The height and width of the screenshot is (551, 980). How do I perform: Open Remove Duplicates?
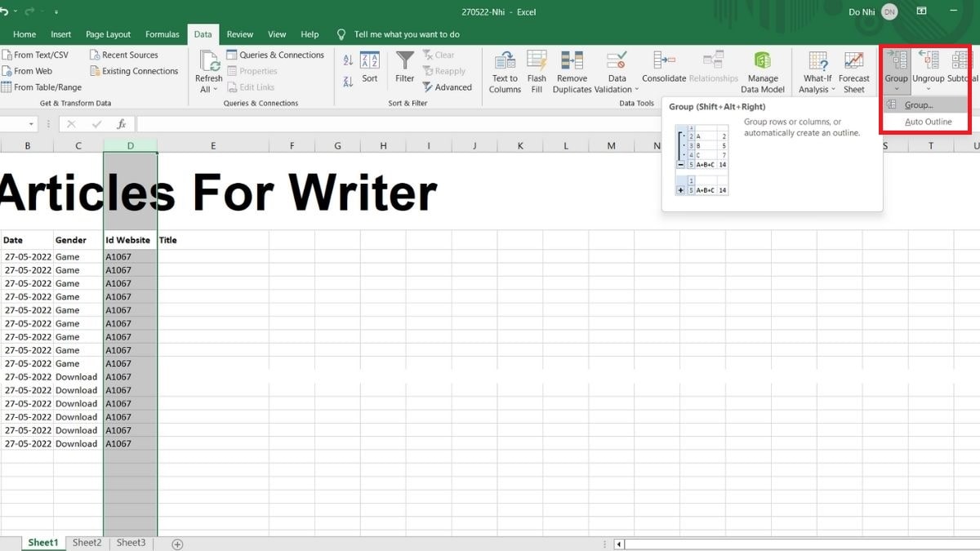[572, 70]
